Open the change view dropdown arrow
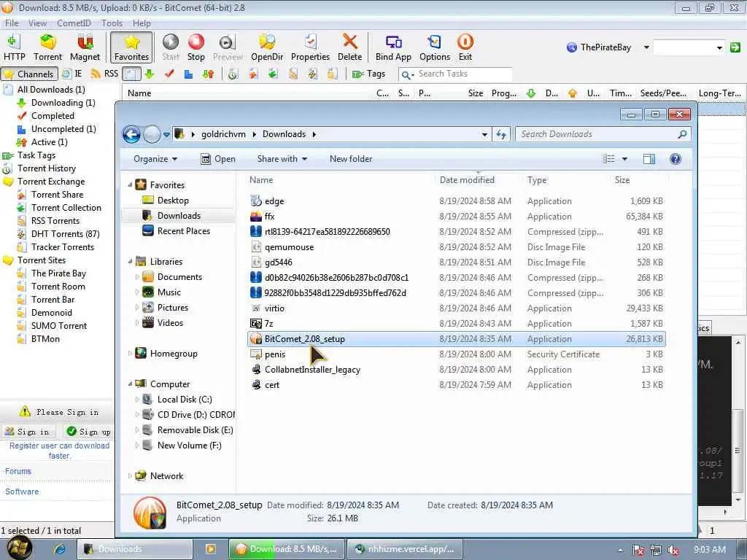The image size is (747, 560). pos(624,159)
